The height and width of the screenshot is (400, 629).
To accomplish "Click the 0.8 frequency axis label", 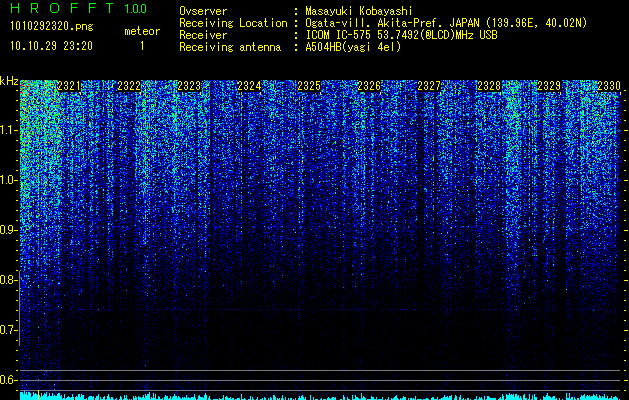I will coord(8,280).
